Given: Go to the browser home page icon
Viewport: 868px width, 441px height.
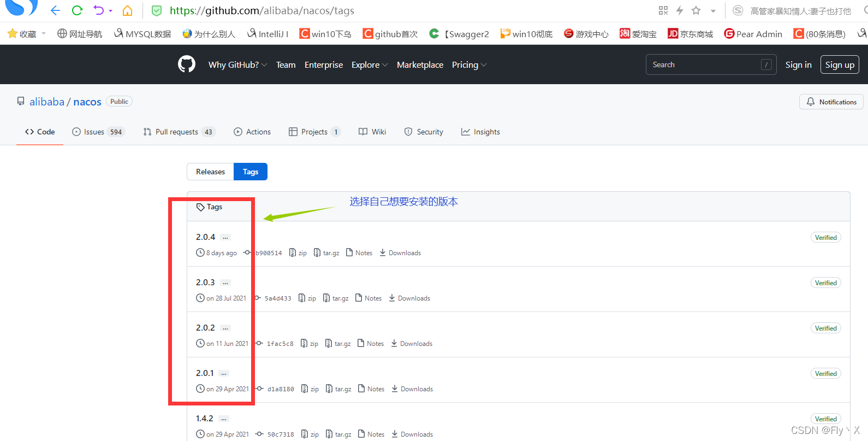Looking at the screenshot, I should point(127,10).
